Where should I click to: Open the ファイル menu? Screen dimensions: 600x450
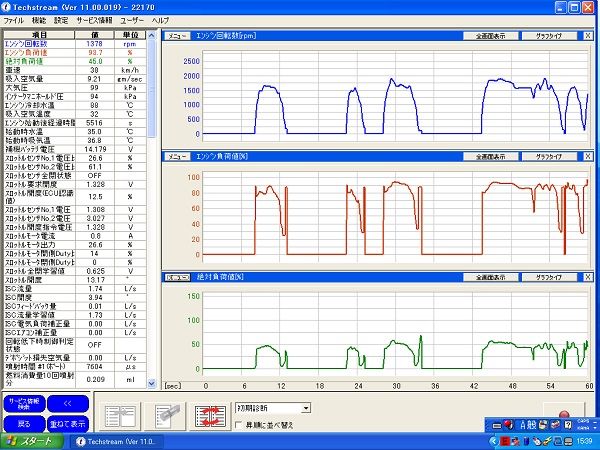pos(13,20)
